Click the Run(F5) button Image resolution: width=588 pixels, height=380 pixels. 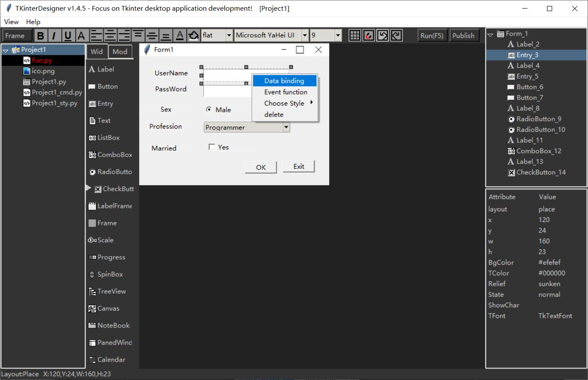[432, 35]
